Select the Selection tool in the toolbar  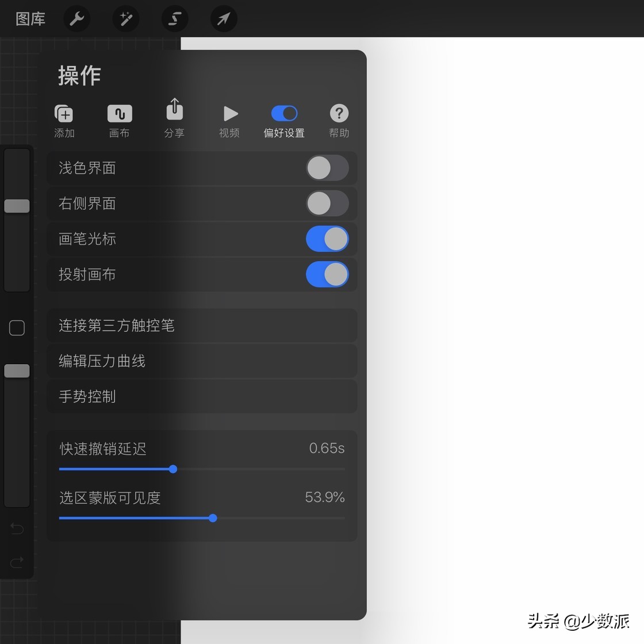coord(175,18)
